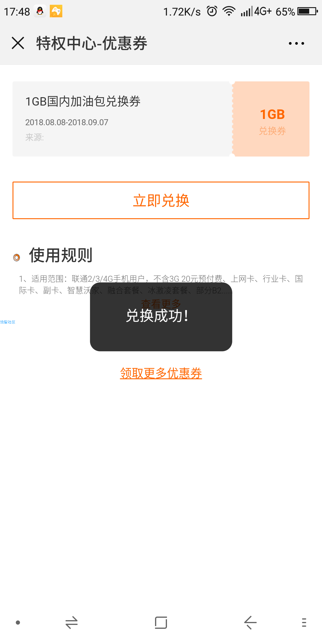
Task: Tap the swap arrows navigation icon
Action: click(x=72, y=623)
